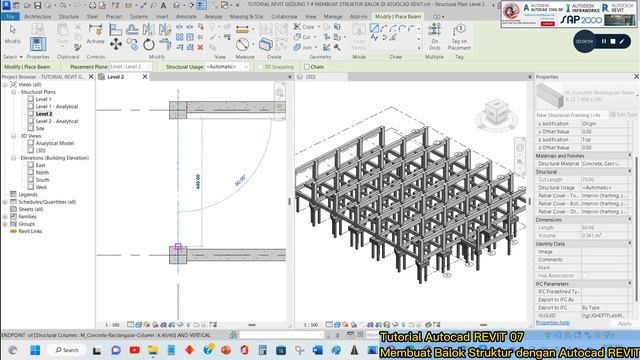Open the Structural Usage dropdown in options bar
Viewport: 640px width, 360px height.
tap(227, 67)
